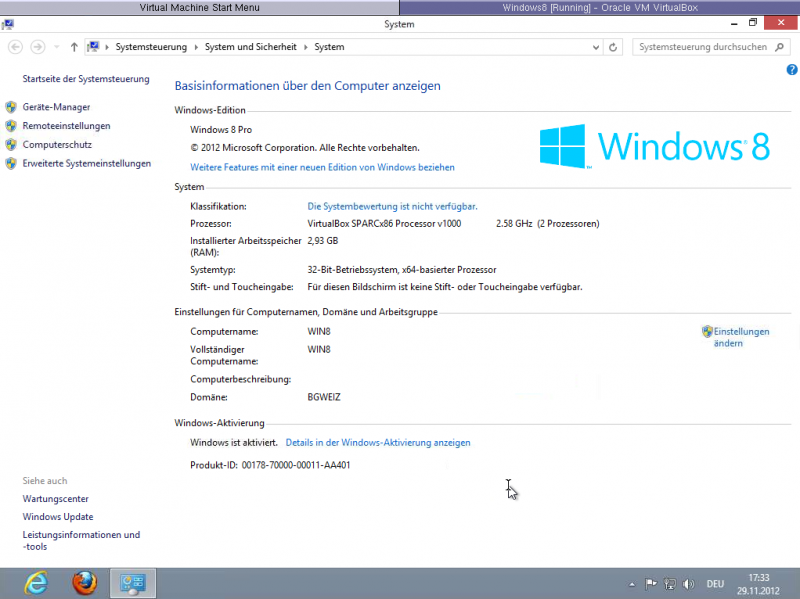Click Weitere Features mit einer neuen Edition link

point(322,167)
